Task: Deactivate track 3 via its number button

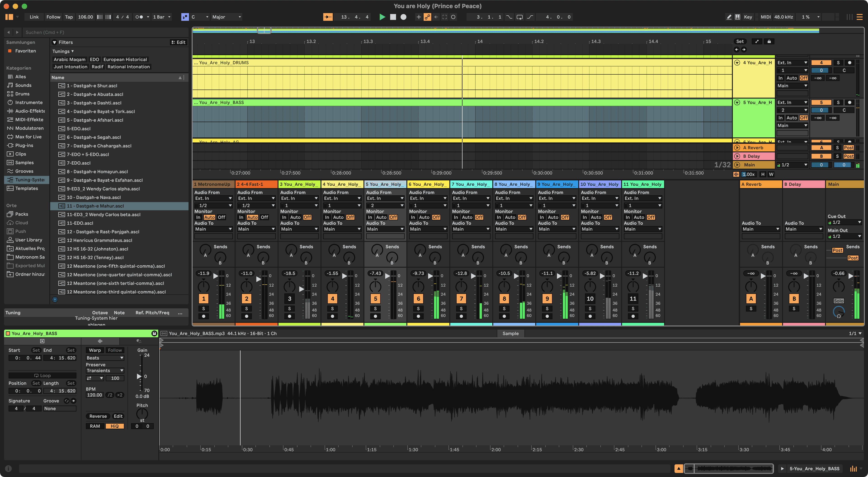Action: (x=289, y=299)
